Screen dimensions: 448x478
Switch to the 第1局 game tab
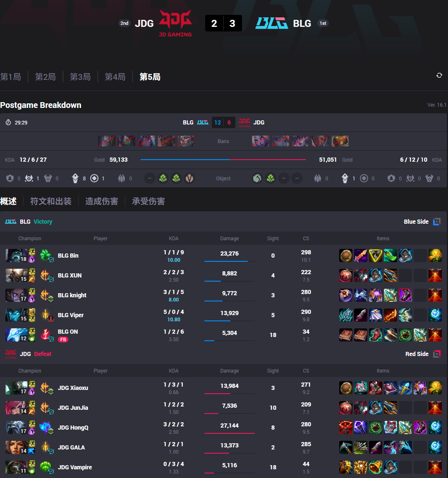[x=11, y=77]
